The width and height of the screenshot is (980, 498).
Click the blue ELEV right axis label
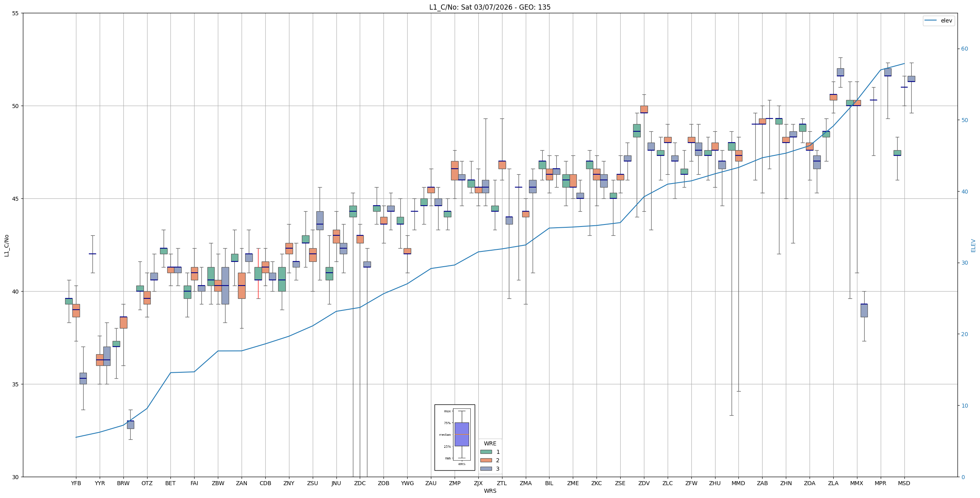tap(973, 245)
